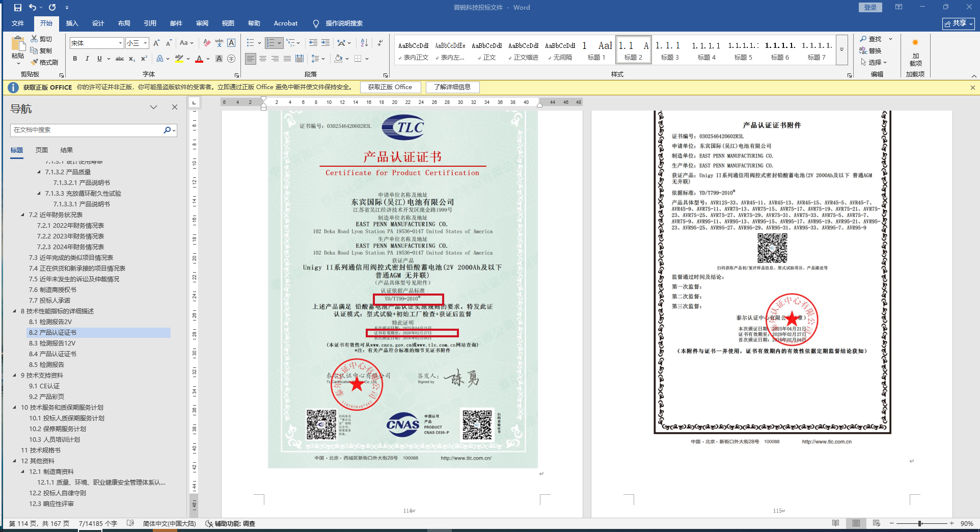Open the font size dropdown
980x532 pixels.
tap(145, 43)
